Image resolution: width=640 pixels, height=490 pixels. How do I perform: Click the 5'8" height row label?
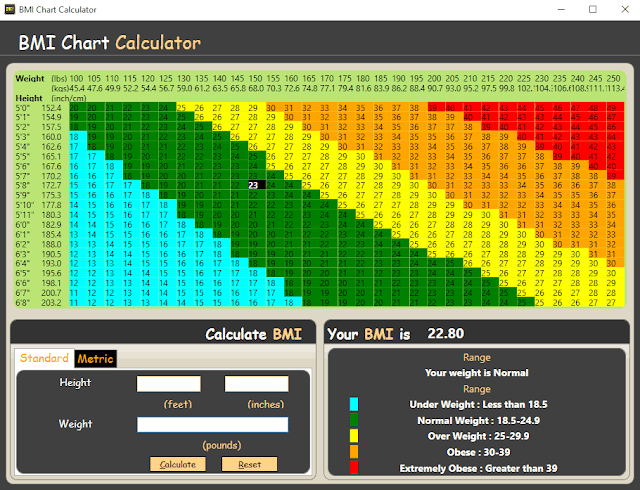(22, 185)
